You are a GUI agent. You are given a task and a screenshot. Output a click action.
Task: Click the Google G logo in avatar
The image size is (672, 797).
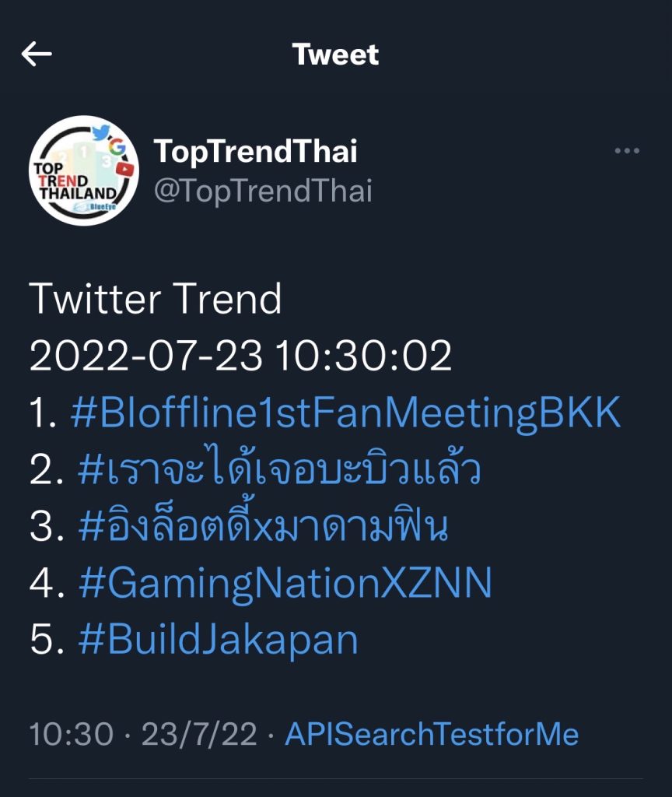pos(117,147)
